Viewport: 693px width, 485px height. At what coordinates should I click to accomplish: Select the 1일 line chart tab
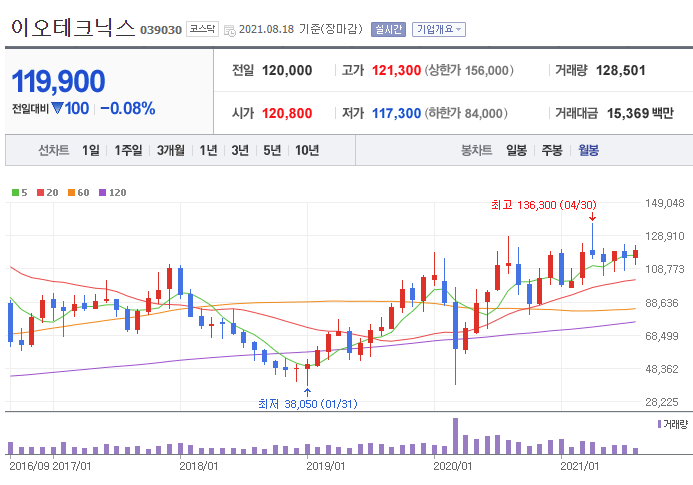coord(91,150)
